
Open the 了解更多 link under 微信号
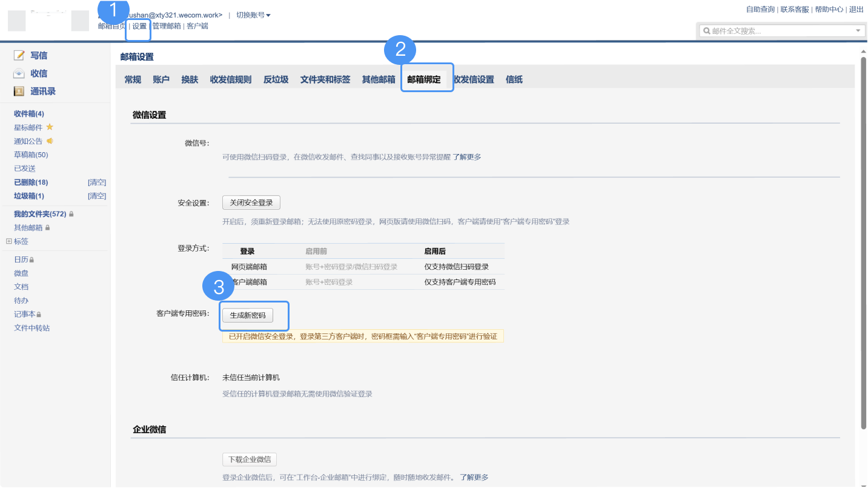click(x=466, y=157)
